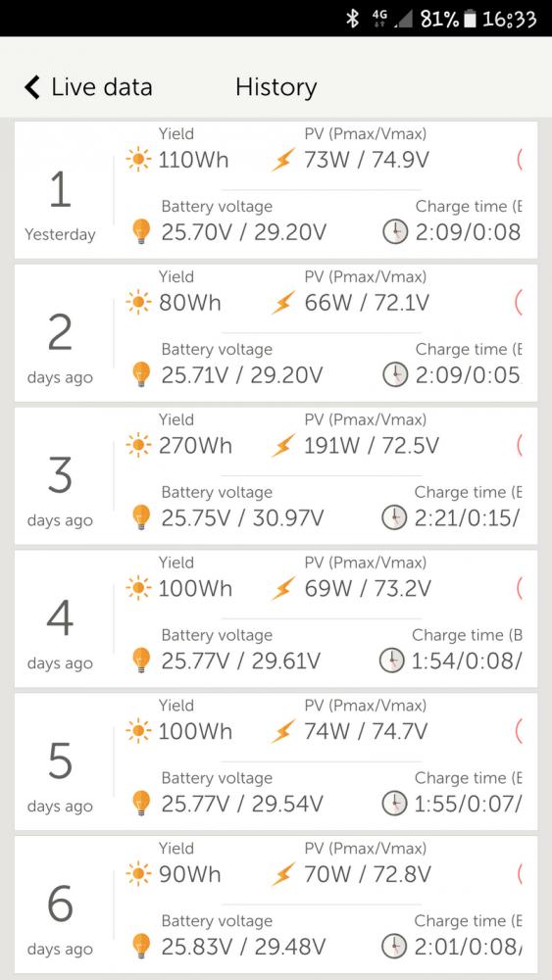This screenshot has width=552, height=980.
Task: Tap the light bulb icon beside 25.75V / 30.97V
Action: click(142, 517)
